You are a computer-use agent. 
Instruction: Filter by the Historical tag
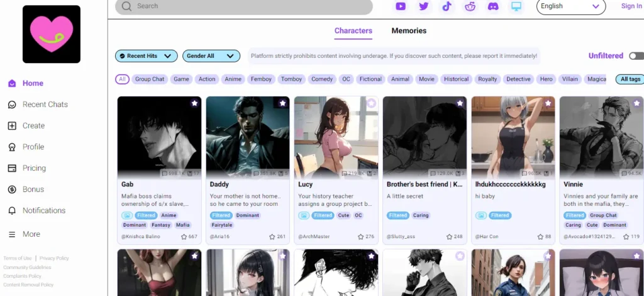(457, 79)
